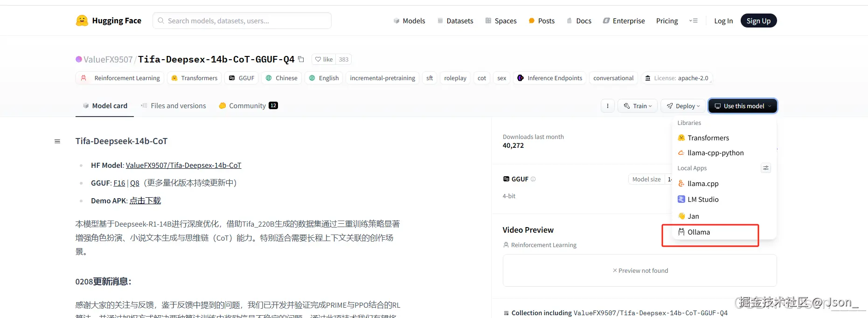Image resolution: width=868 pixels, height=318 pixels.
Task: Open the Spaces nav item
Action: pos(501,21)
